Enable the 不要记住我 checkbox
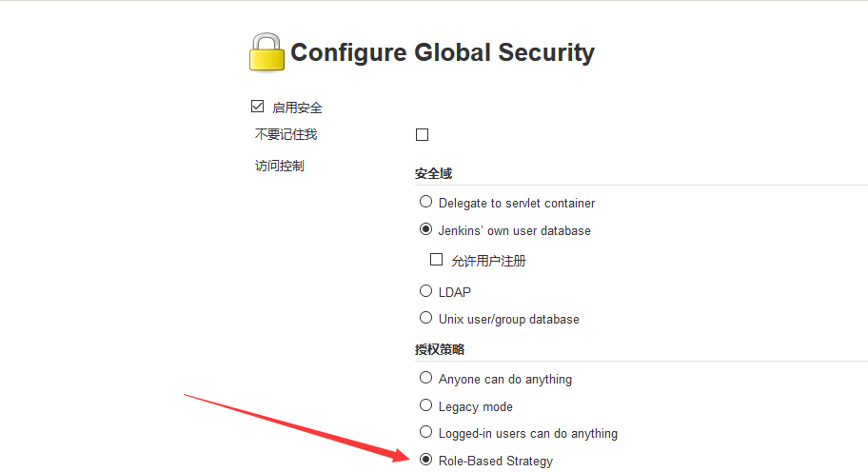 423,135
